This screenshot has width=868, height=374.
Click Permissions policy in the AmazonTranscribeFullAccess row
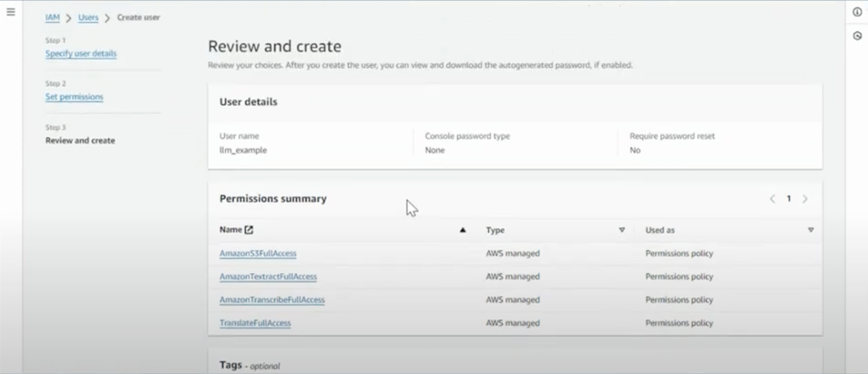(679, 299)
